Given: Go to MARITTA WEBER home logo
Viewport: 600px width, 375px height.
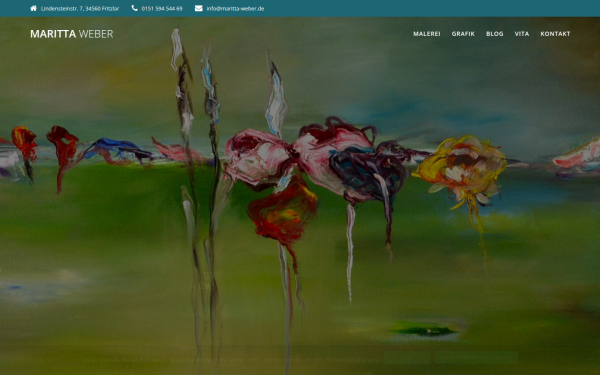Looking at the screenshot, I should coord(72,34).
